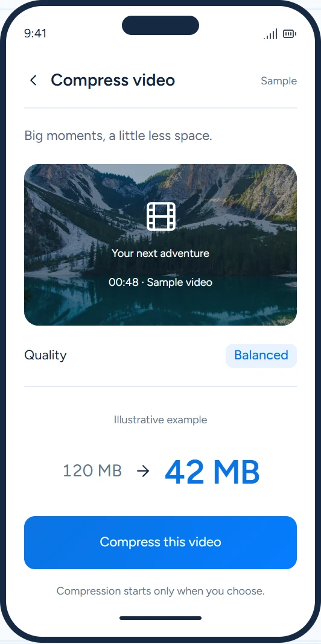Click the "00:48 · Sample video" duration text
The width and height of the screenshot is (321, 644).
pyautogui.click(x=160, y=282)
